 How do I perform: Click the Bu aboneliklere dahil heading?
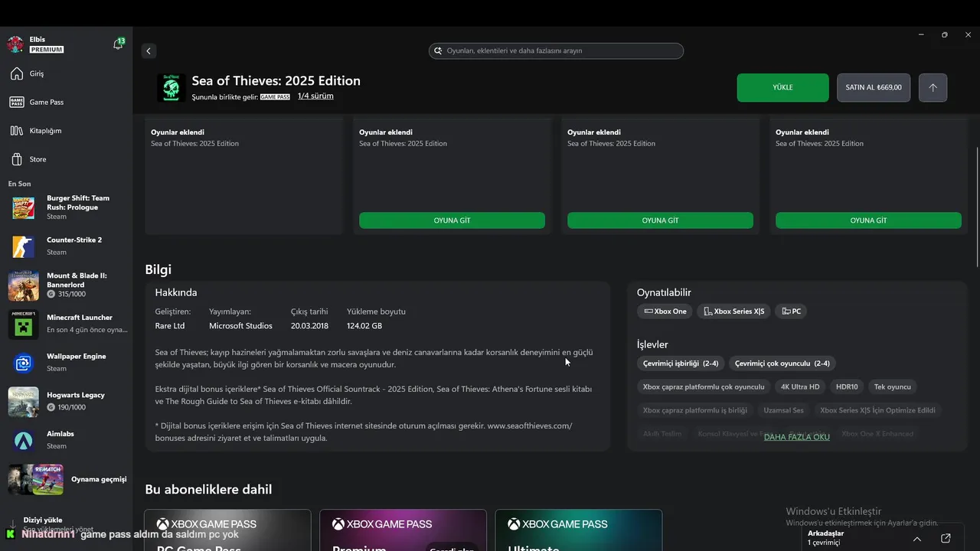(208, 490)
